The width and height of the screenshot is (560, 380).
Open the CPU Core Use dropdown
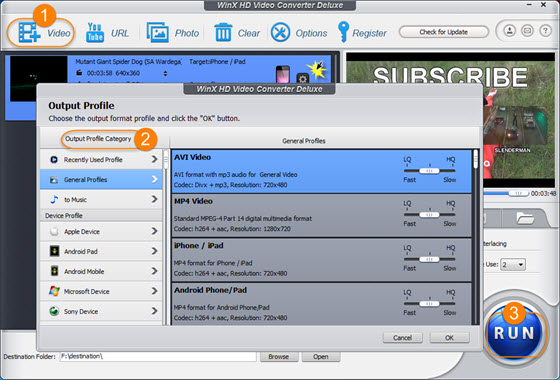pyautogui.click(x=513, y=265)
